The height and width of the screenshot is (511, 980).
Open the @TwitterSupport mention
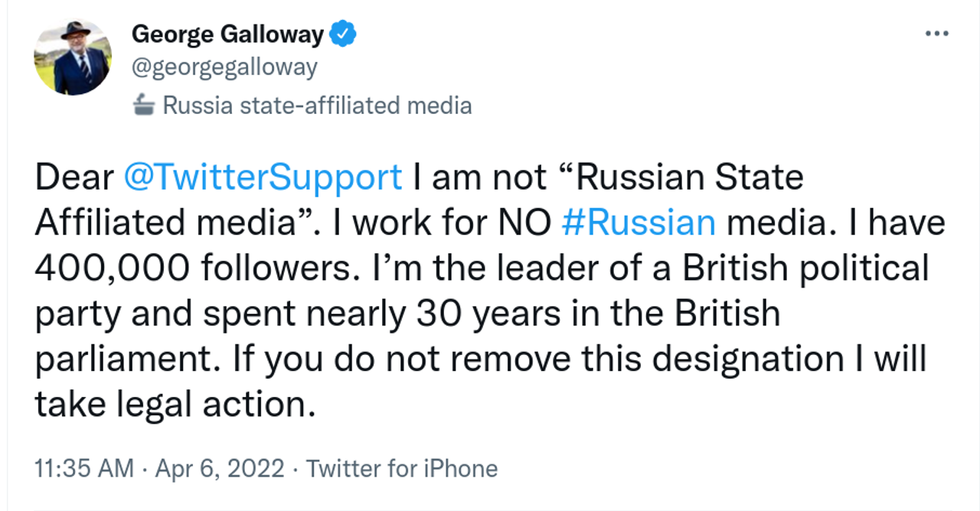263,177
